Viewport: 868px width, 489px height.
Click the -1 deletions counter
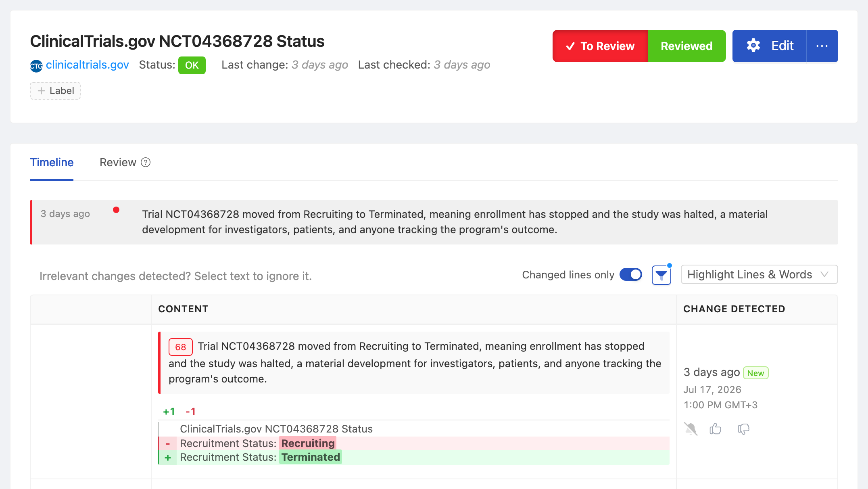tap(190, 411)
